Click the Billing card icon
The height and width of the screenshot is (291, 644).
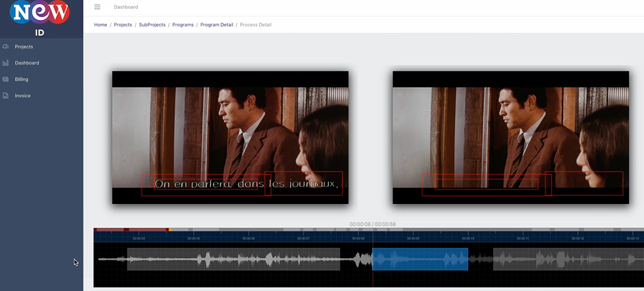tap(5, 79)
